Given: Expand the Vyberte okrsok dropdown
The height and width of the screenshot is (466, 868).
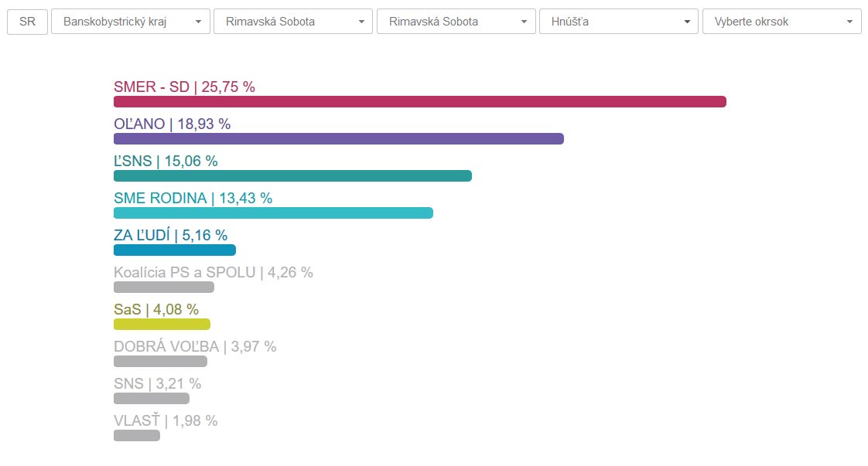Looking at the screenshot, I should 781,22.
